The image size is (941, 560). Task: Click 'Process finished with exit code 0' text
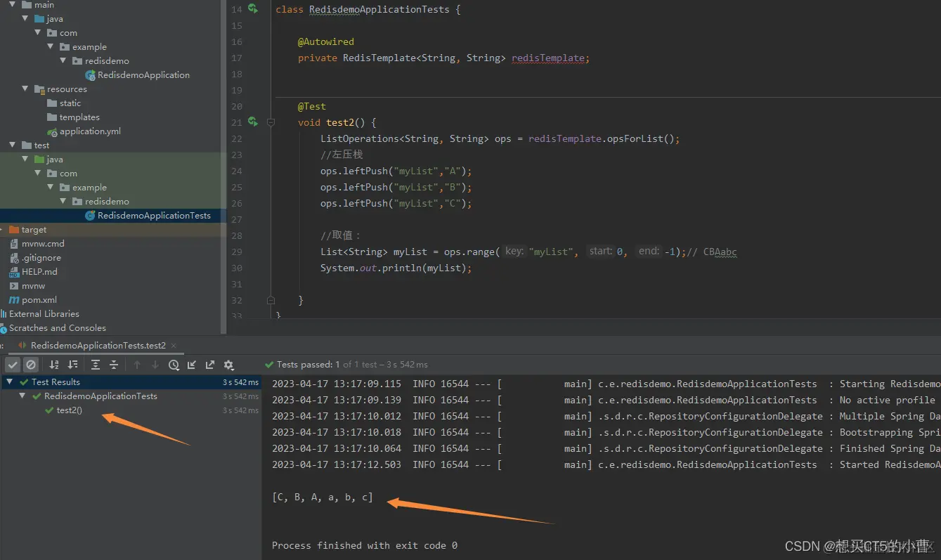point(365,545)
